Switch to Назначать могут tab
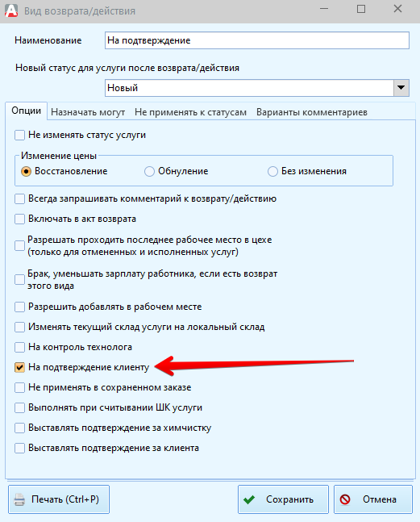420x522 pixels. tap(88, 112)
